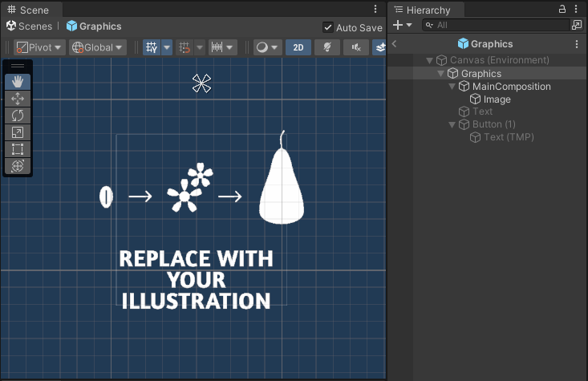
Task: Go back from Graphics prefab in Hierarchy
Action: coord(395,44)
